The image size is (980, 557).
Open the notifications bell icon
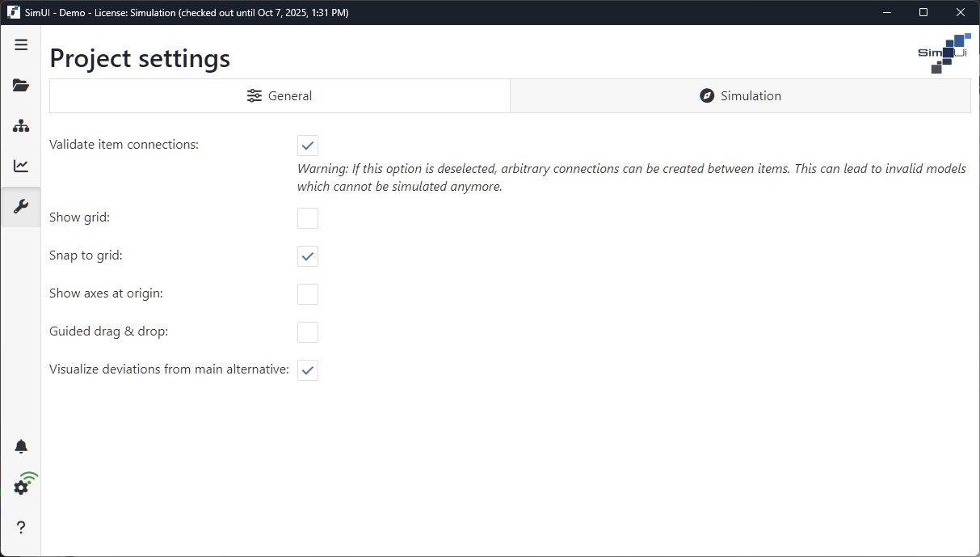click(21, 447)
